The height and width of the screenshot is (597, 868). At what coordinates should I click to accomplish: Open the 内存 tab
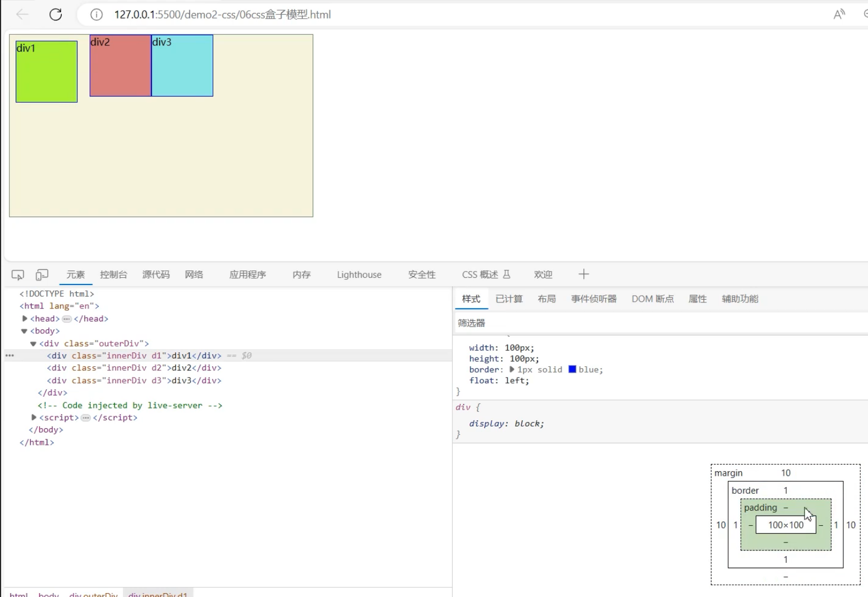point(301,275)
